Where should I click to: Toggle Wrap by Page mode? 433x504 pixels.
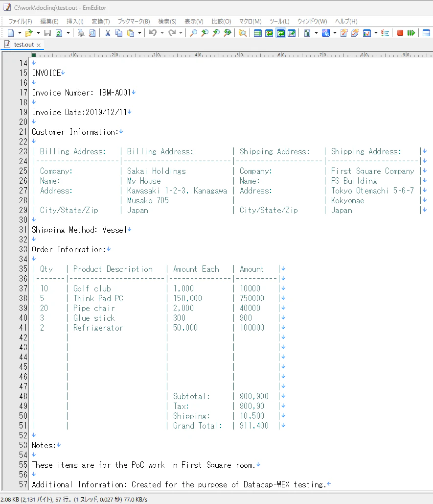point(292,33)
